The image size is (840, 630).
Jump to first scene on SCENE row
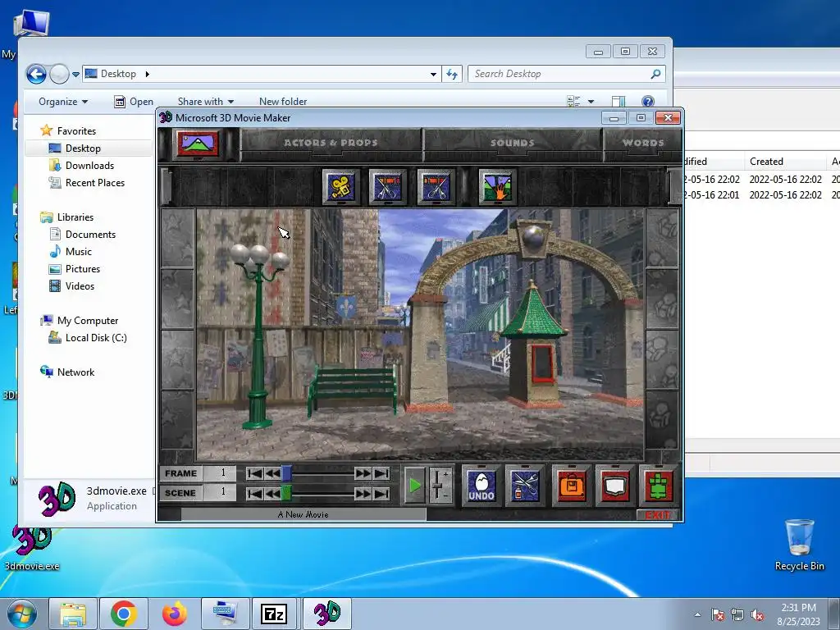click(x=254, y=493)
